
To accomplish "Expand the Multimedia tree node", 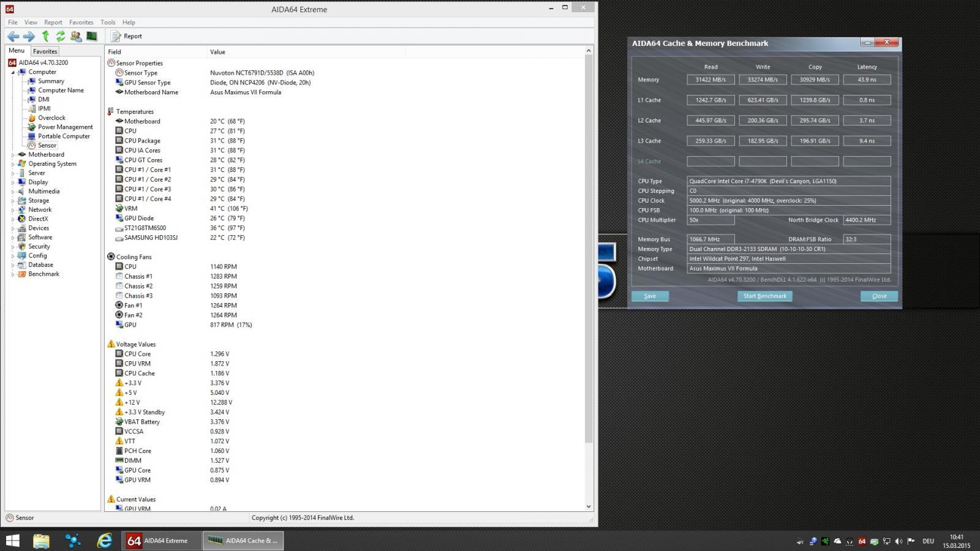I will pos(12,192).
